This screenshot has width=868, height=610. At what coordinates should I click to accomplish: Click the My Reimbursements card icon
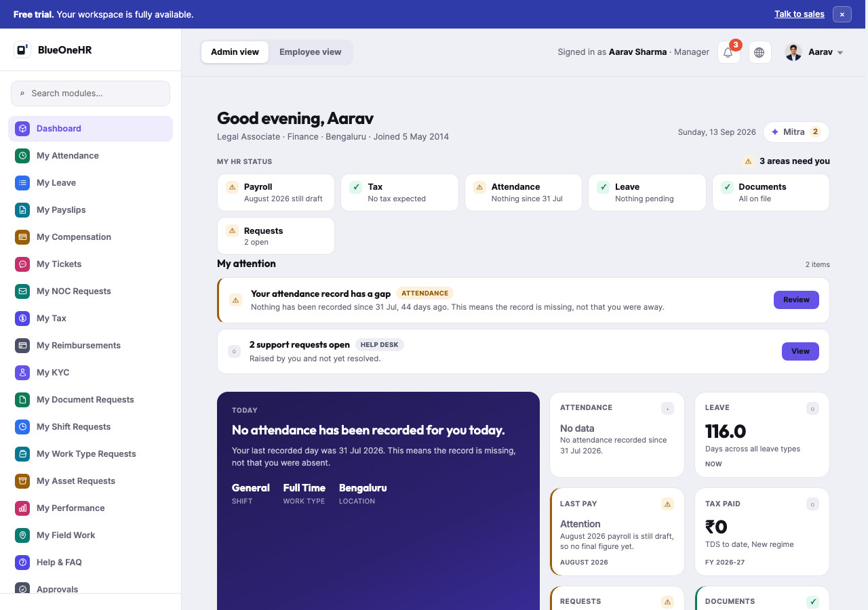click(x=22, y=345)
